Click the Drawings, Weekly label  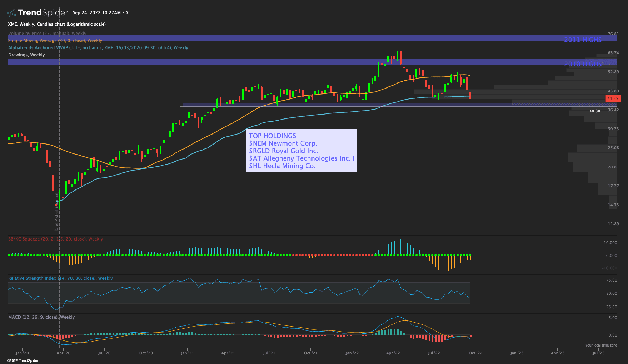click(26, 55)
